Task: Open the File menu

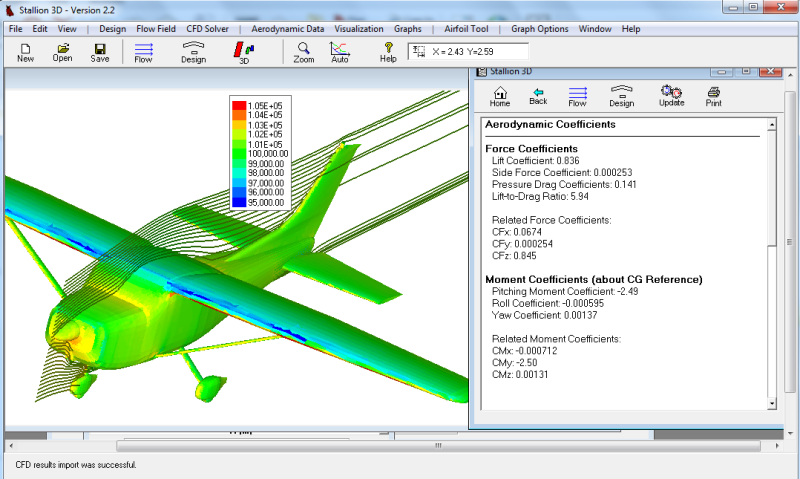Action: pos(16,29)
